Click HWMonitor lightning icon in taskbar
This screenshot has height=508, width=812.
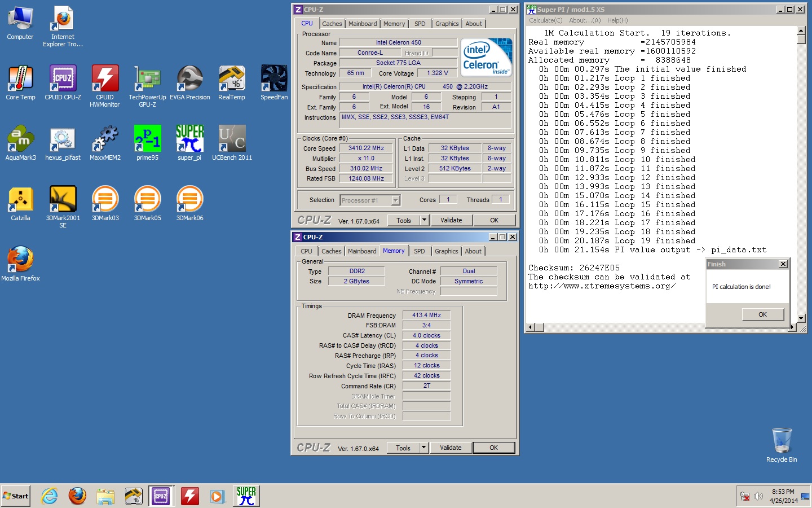point(189,496)
